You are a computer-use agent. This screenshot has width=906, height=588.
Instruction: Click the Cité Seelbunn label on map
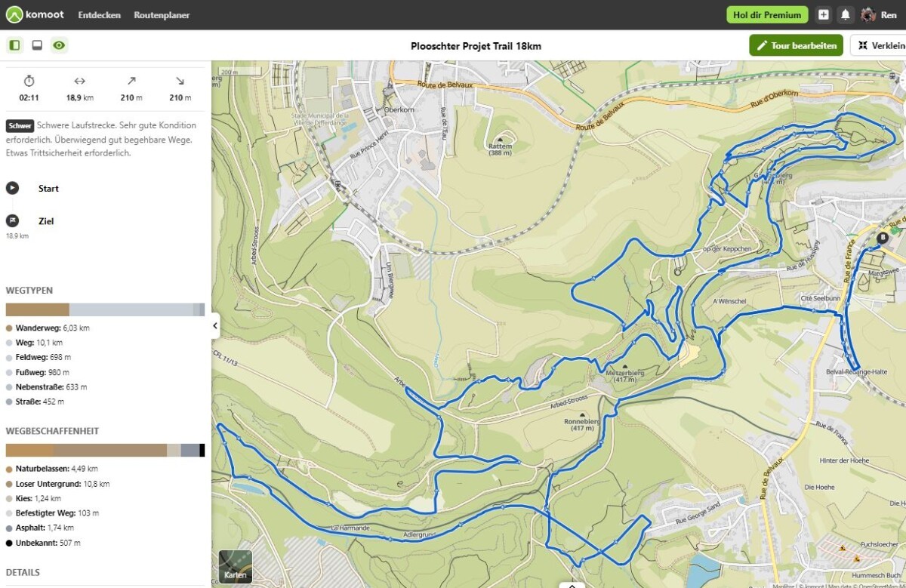coord(820,298)
